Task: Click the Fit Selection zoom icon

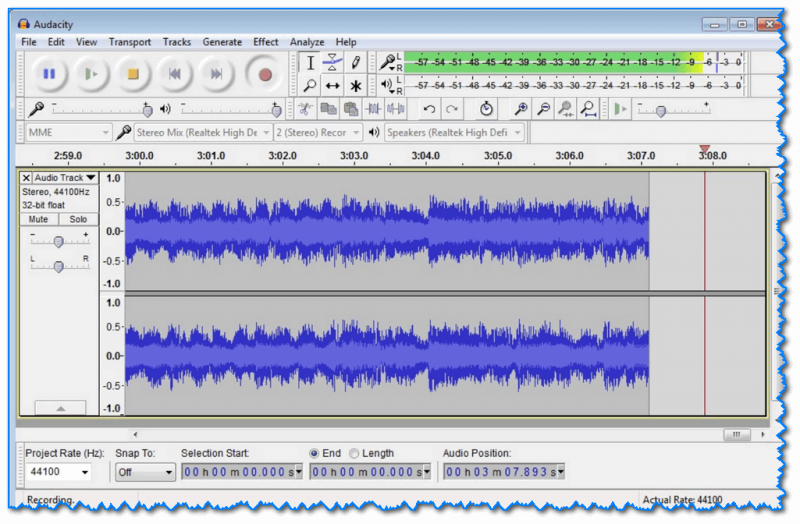Action: click(x=566, y=109)
